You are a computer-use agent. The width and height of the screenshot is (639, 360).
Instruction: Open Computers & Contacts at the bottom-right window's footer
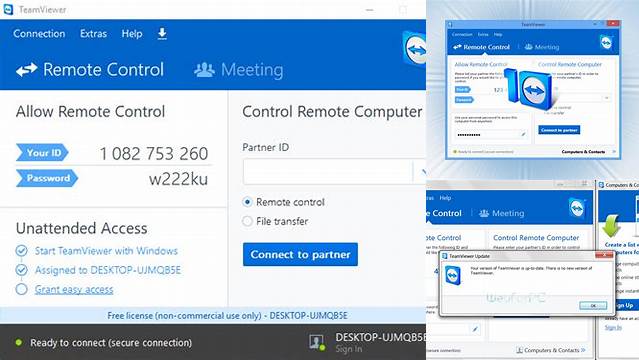coord(551,350)
